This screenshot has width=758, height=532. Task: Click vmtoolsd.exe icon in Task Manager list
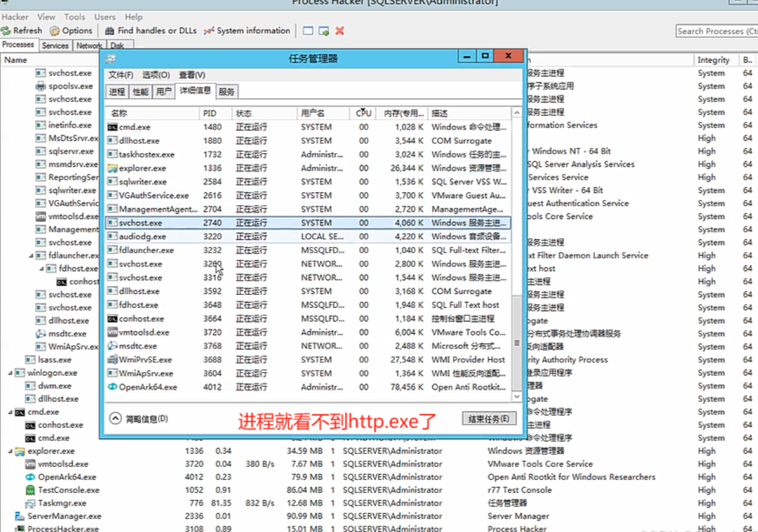(113, 332)
